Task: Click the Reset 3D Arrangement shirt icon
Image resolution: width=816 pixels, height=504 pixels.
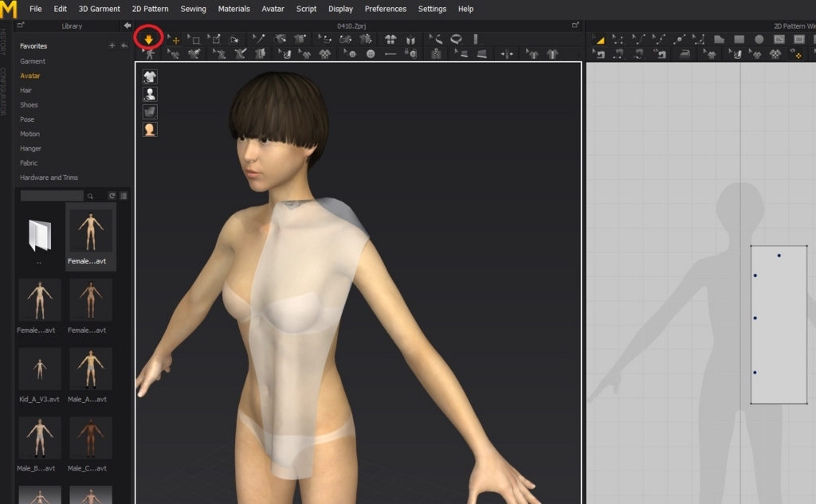Action: click(x=390, y=40)
